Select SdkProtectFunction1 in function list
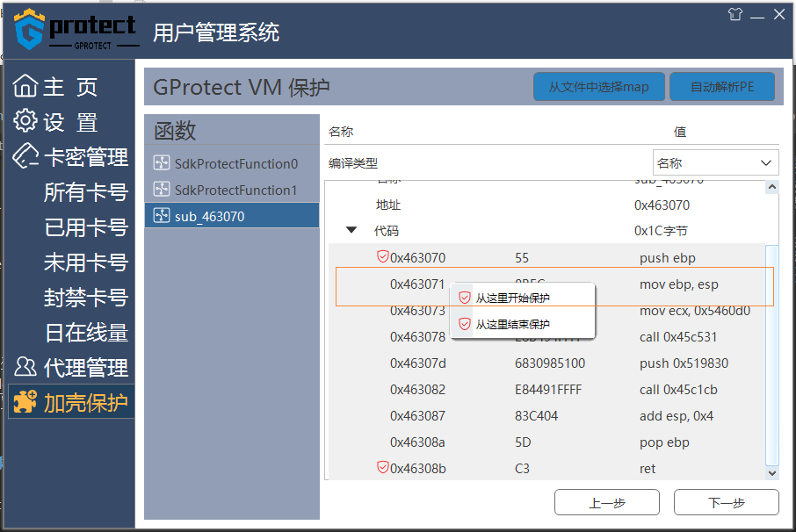796x532 pixels. 232,190
